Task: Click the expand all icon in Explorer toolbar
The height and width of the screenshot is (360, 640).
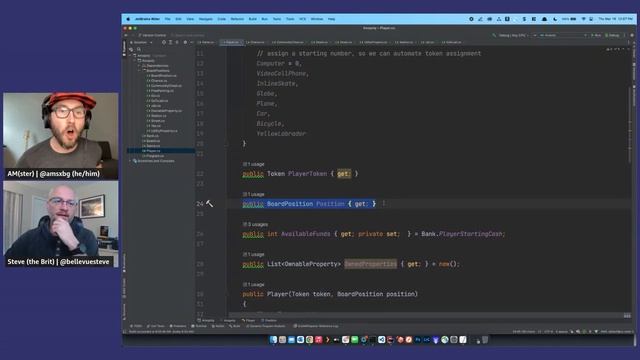Action: pos(171,42)
